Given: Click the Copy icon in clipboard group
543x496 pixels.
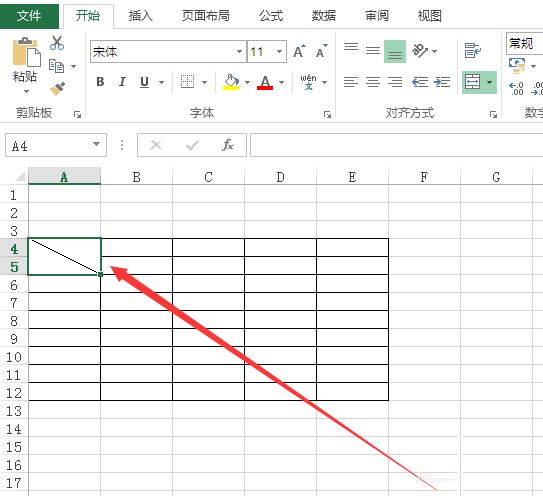Looking at the screenshot, I should coord(57,66).
